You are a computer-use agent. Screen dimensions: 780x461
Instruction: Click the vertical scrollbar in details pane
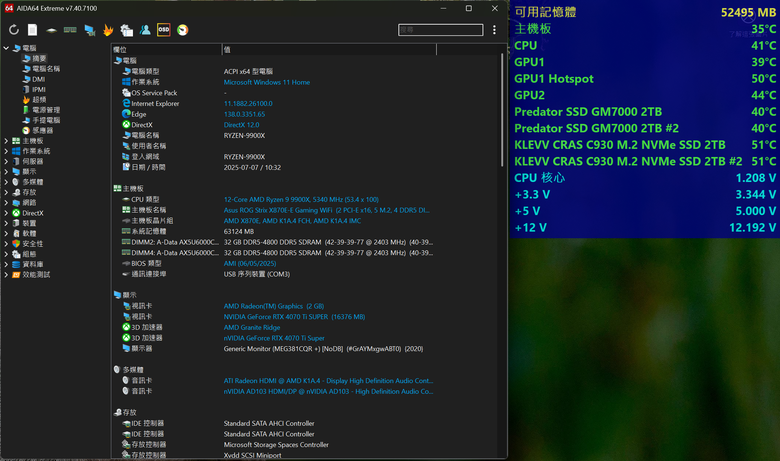pos(502,110)
